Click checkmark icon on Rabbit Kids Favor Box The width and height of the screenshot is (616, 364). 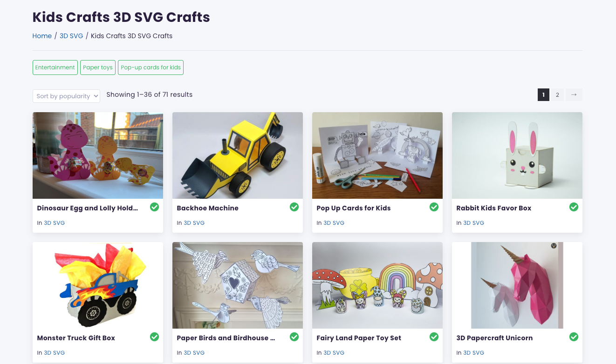574,207
